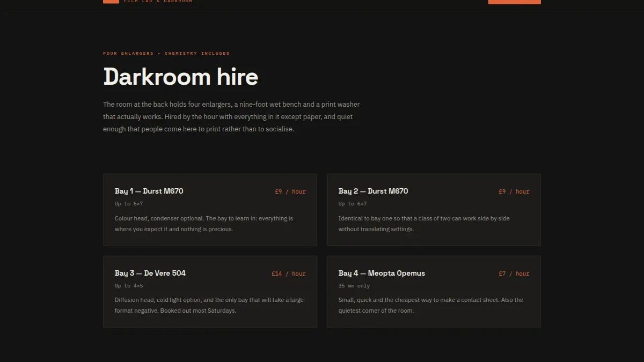The width and height of the screenshot is (644, 362).
Task: Click the £14 / hour price
Action: coord(289,274)
